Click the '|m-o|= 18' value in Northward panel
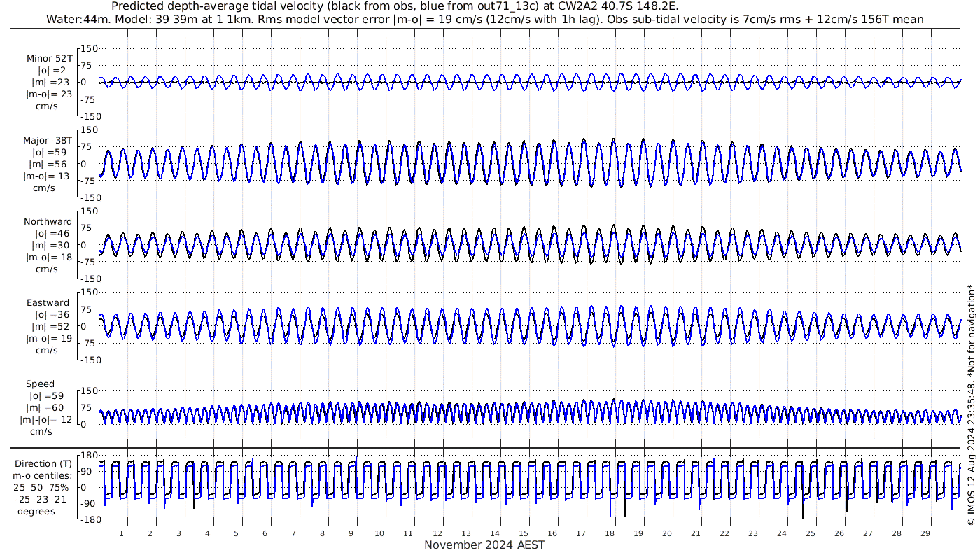The image size is (980, 560). pyautogui.click(x=48, y=258)
